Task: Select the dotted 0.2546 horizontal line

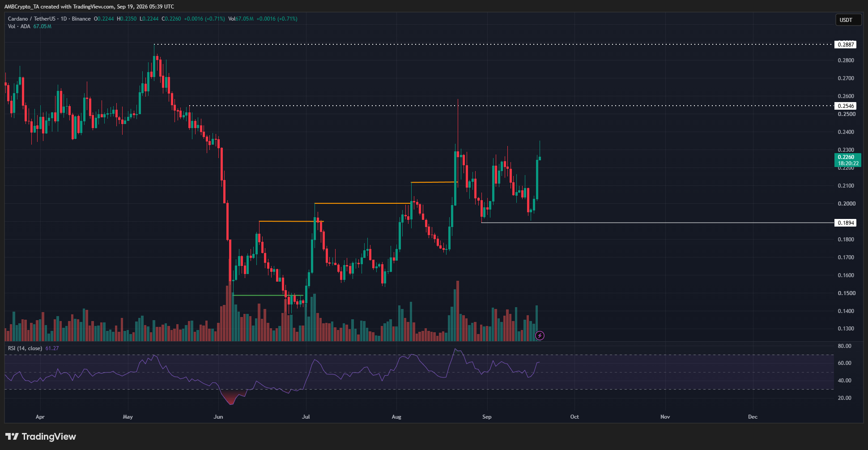Action: 512,106
